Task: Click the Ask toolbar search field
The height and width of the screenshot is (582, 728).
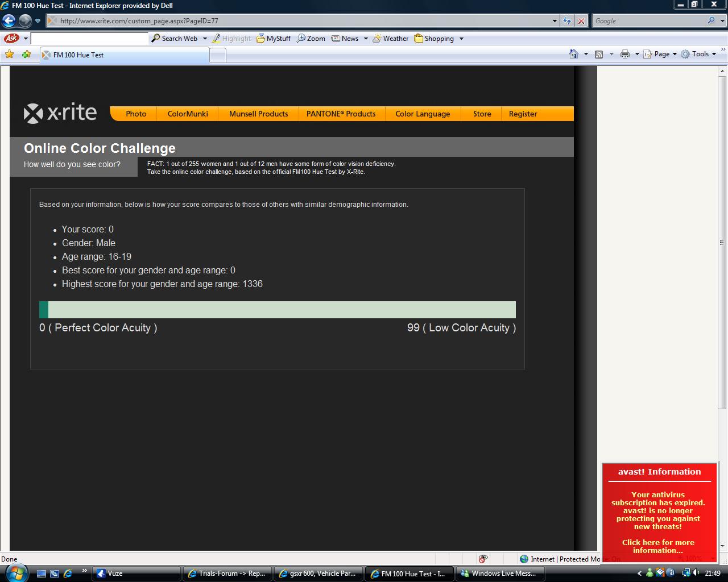Action: click(89, 39)
